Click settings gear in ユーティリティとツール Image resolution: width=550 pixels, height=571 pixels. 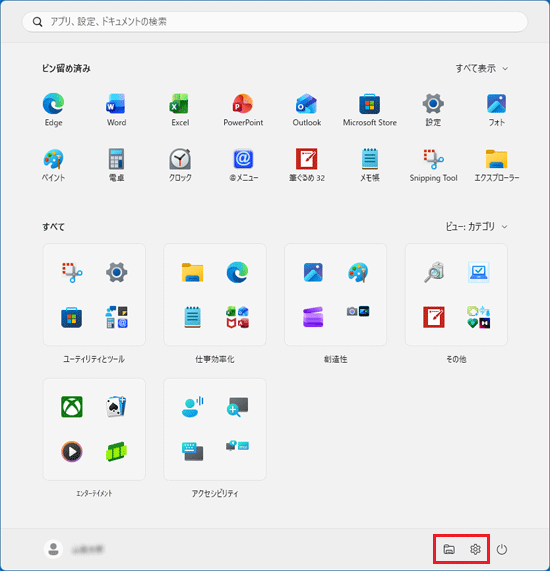117,272
